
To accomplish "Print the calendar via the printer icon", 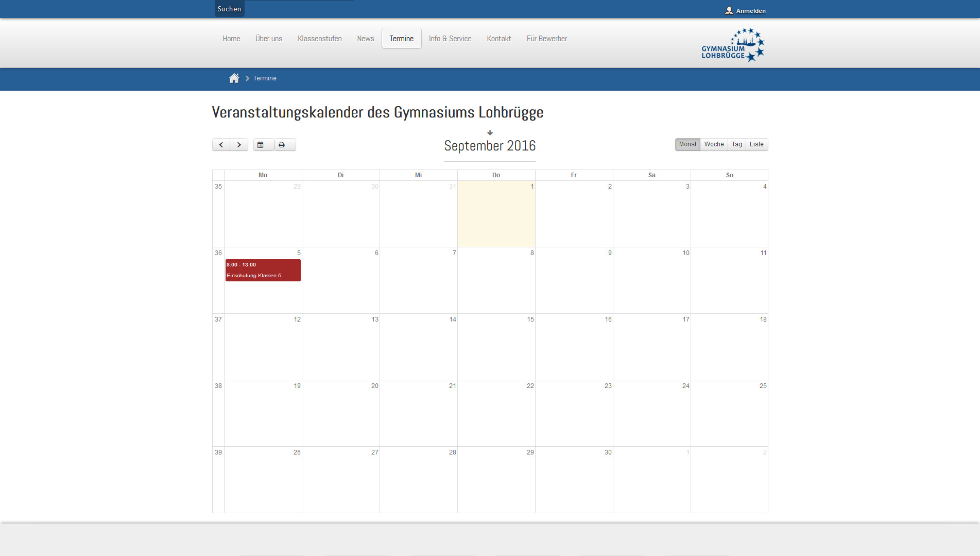I will coord(285,145).
